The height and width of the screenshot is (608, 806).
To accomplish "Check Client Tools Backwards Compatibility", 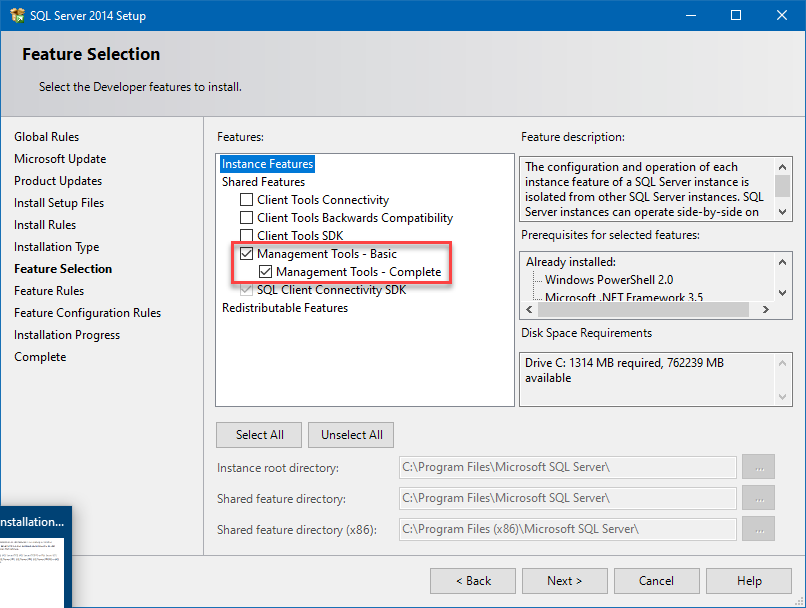I will coord(246,217).
